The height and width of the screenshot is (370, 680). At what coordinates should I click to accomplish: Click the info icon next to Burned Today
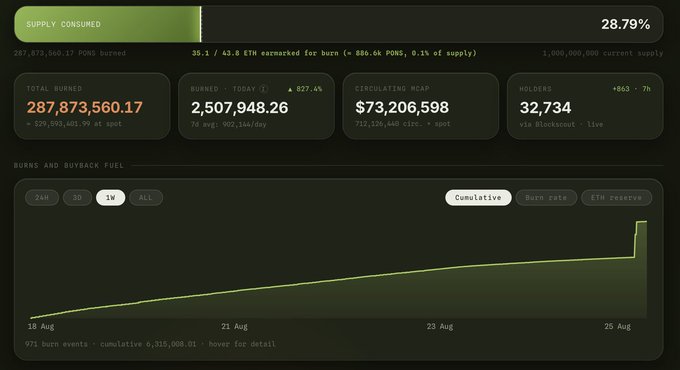click(x=264, y=89)
